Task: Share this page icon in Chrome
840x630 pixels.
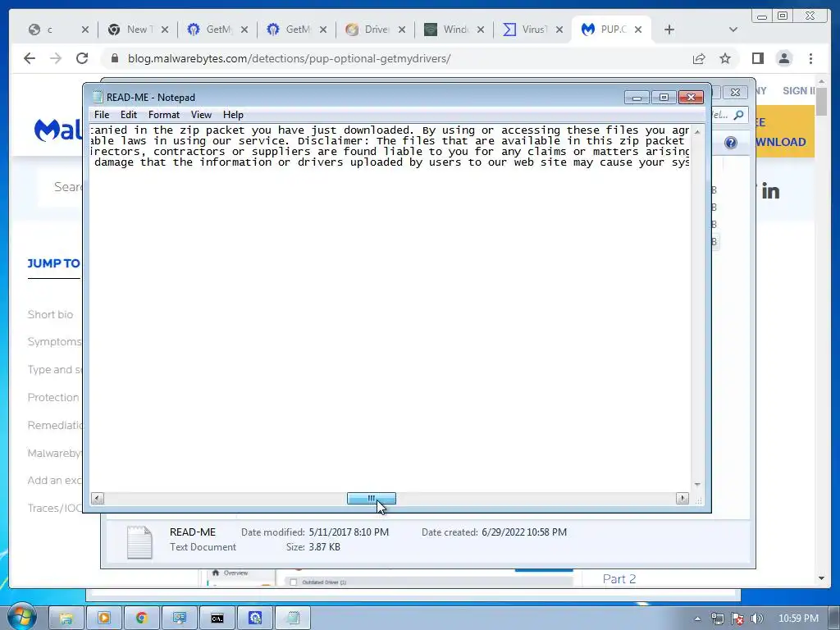Action: 699,58
